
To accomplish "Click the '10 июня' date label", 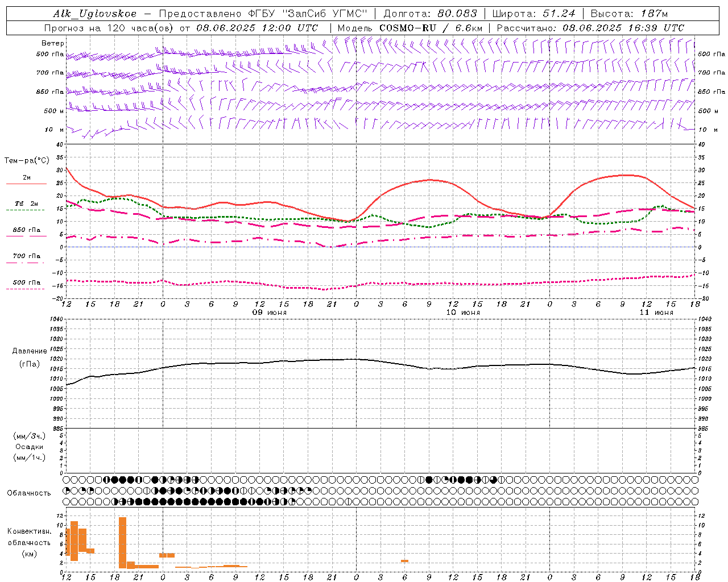I will click(x=463, y=313).
